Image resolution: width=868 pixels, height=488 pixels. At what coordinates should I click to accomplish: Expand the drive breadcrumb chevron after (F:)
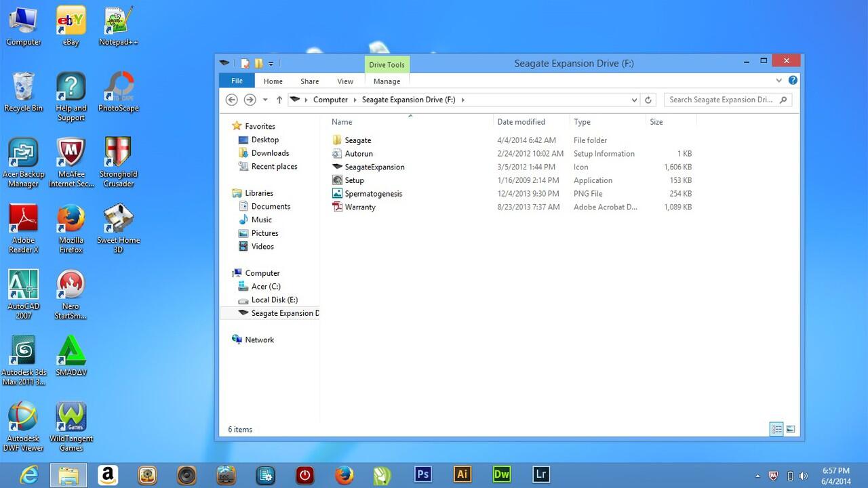463,100
